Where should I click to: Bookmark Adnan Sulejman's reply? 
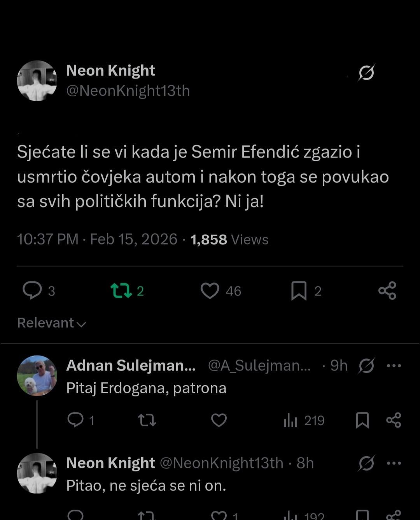click(x=362, y=420)
